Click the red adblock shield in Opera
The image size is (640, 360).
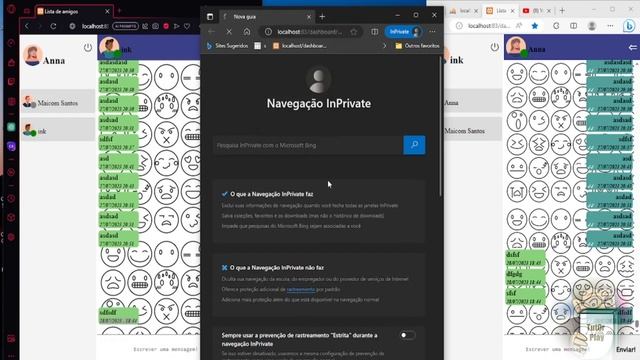pyautogui.click(x=166, y=26)
